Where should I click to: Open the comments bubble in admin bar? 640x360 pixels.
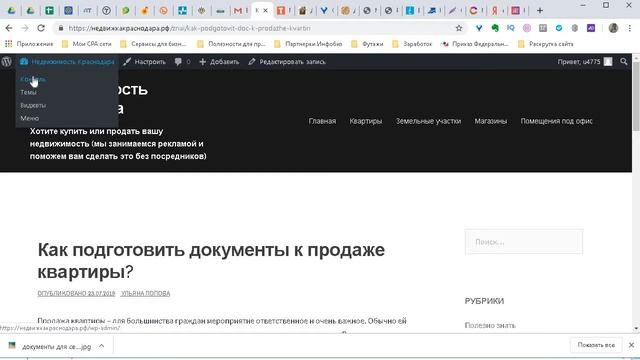[x=182, y=62]
